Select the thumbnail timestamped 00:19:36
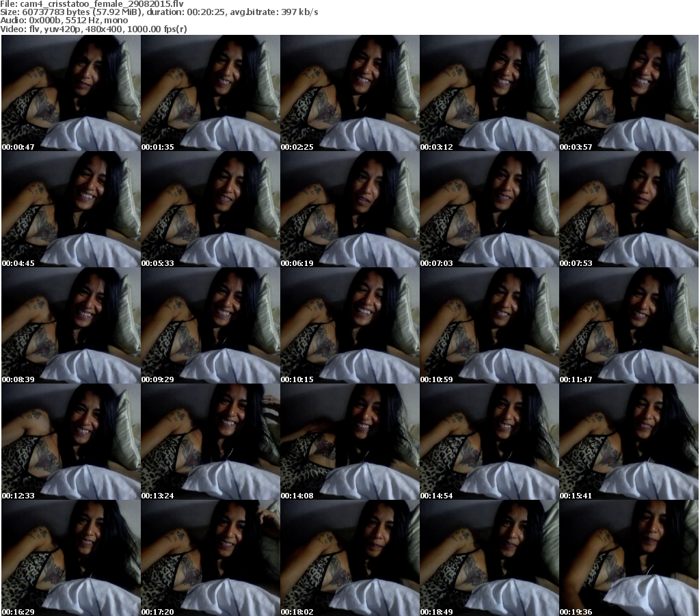700x616 pixels. (629, 558)
